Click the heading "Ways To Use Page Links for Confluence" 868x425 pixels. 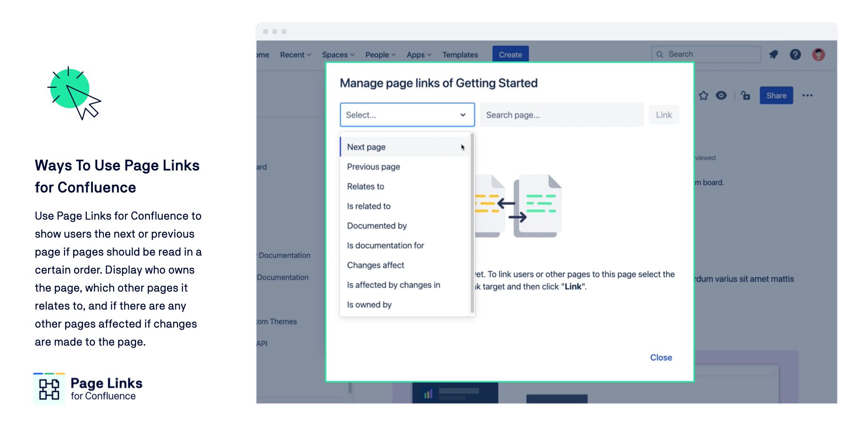(x=117, y=176)
